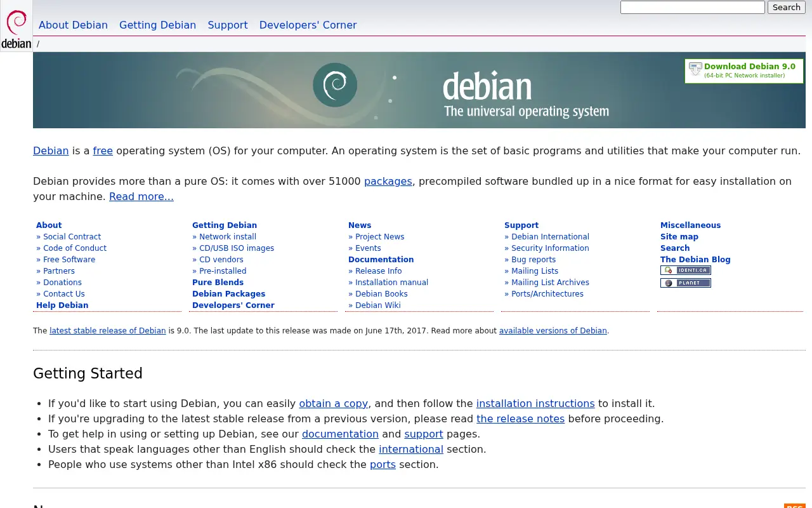This screenshot has height=508, width=812.
Task: Open the Identi.ca badge icon
Action: point(685,271)
